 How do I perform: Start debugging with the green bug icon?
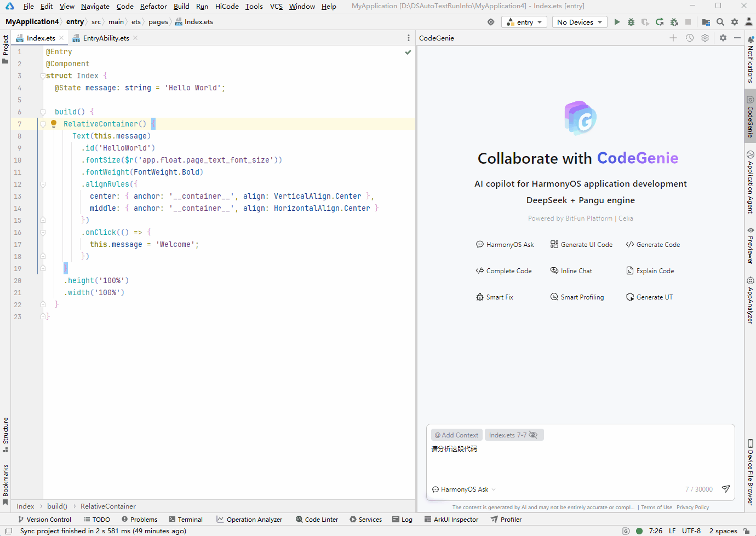[631, 22]
